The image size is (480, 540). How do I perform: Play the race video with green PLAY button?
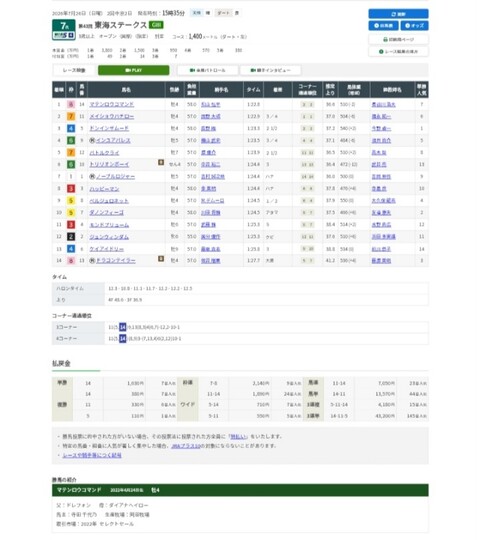point(133,70)
